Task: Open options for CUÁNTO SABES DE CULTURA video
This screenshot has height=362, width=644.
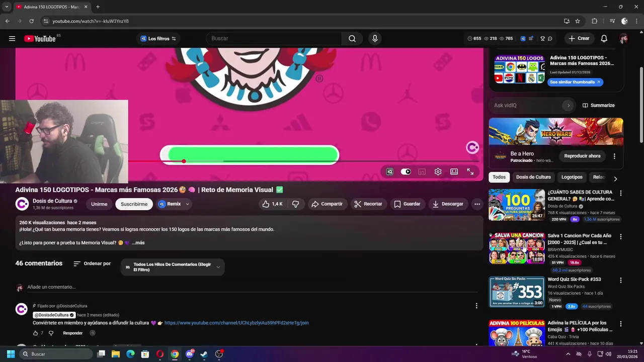Action: tap(621, 193)
